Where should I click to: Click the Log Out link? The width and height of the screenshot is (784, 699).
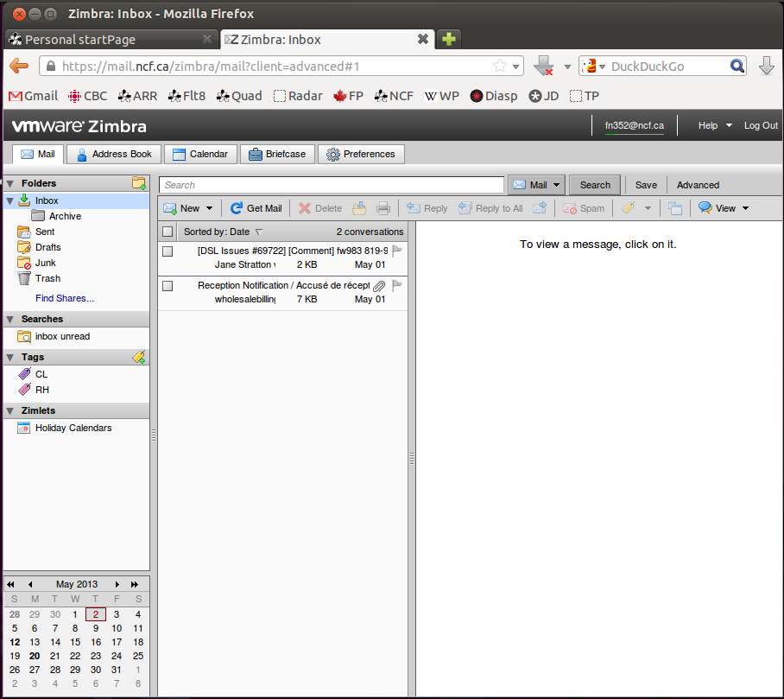click(x=761, y=125)
